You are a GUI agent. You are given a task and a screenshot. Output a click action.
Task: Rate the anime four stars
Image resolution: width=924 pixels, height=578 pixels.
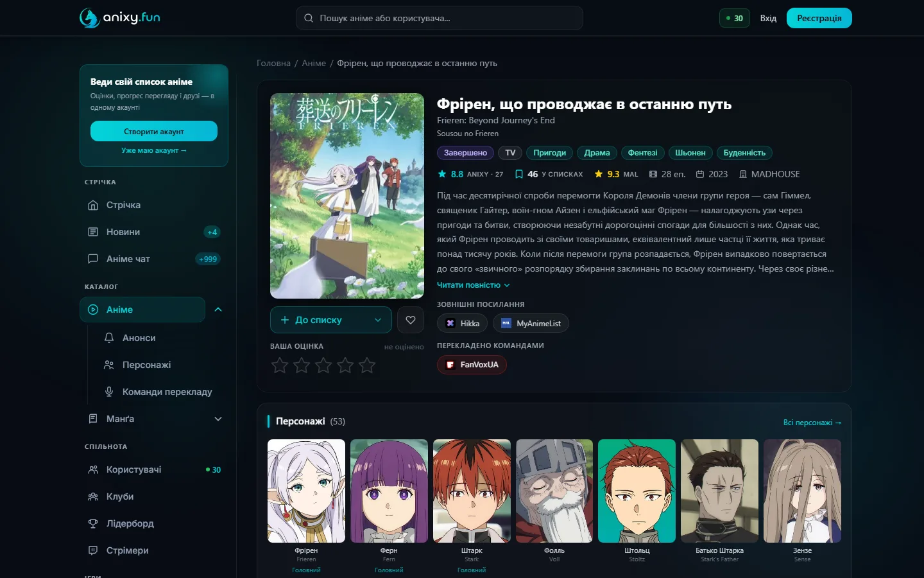click(345, 365)
